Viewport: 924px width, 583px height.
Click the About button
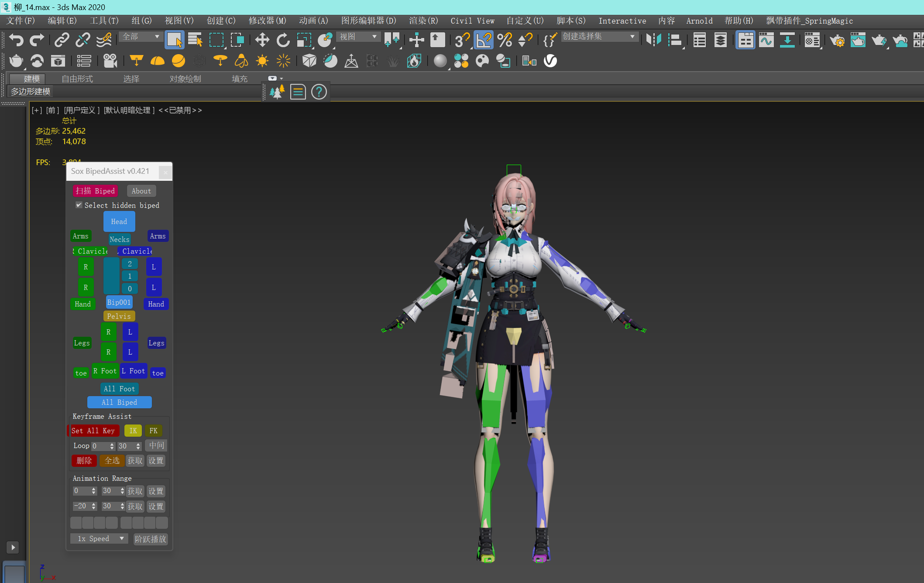pyautogui.click(x=141, y=191)
